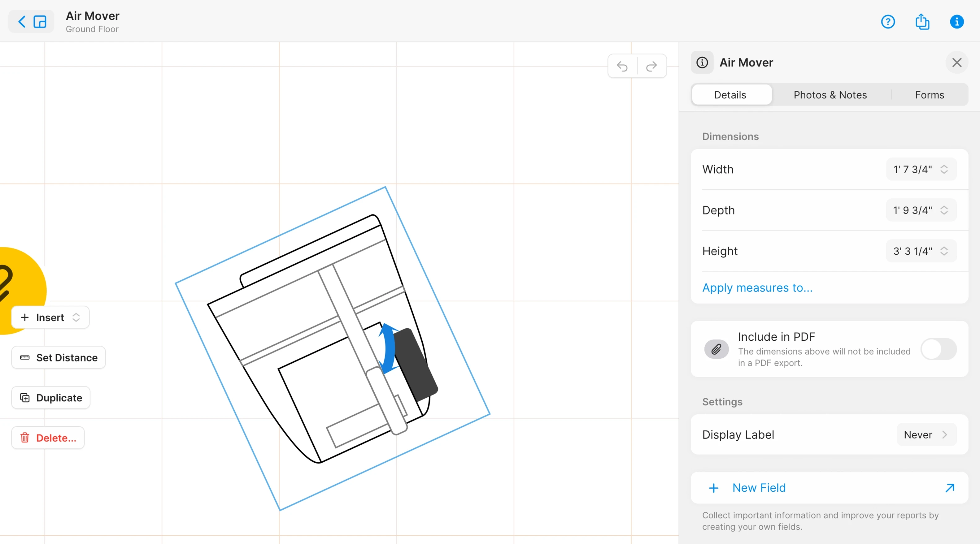Click the undo arrow
The width and height of the screenshot is (980, 544).
(x=622, y=66)
